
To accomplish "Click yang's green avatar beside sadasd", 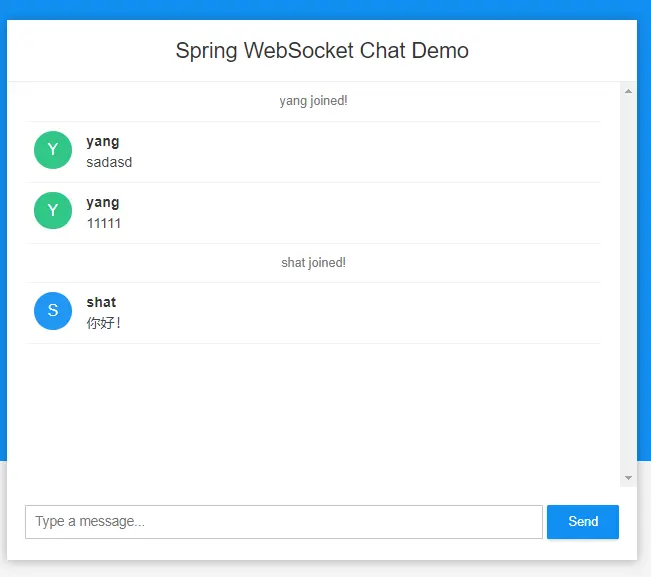I will 53,150.
